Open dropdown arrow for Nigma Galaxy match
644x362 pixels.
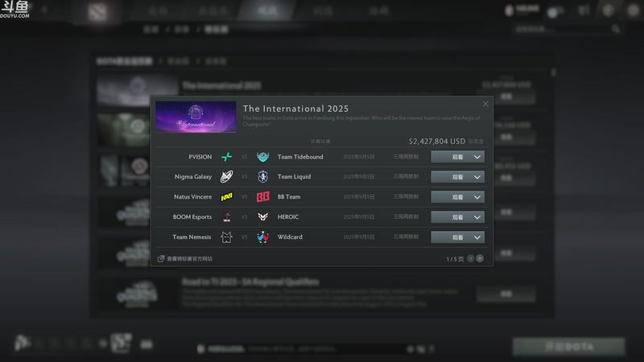pyautogui.click(x=477, y=177)
